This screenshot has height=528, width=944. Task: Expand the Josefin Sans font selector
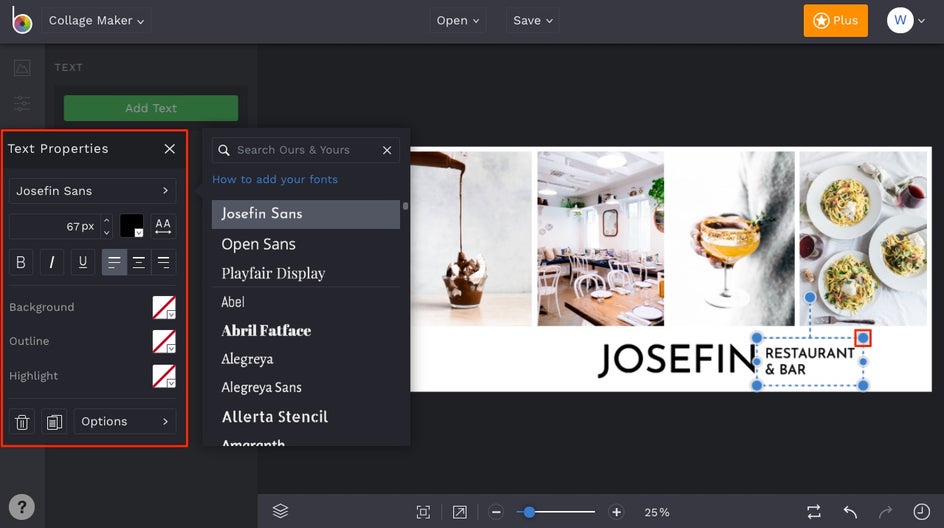92,191
